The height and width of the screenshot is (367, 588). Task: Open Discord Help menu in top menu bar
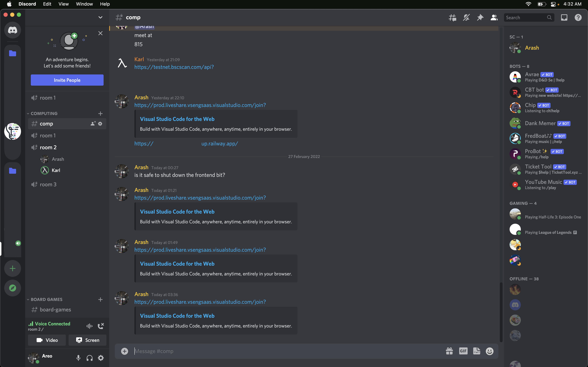[104, 4]
